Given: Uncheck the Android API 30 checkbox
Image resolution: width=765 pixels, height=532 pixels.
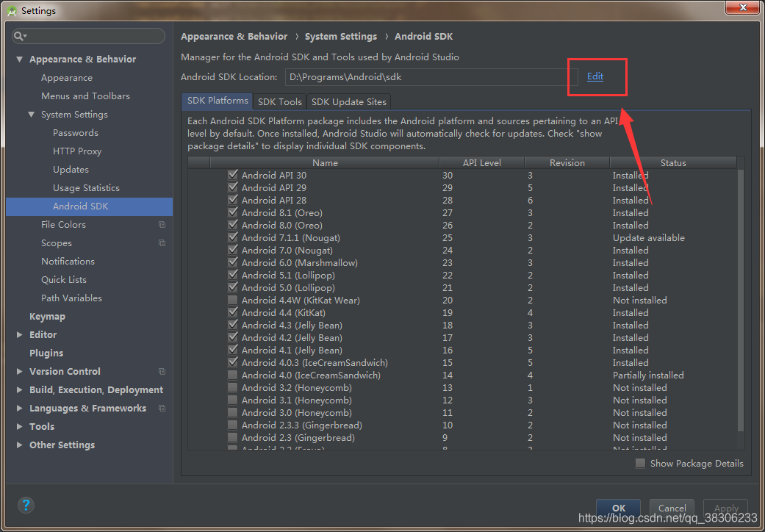Looking at the screenshot, I should [x=233, y=175].
